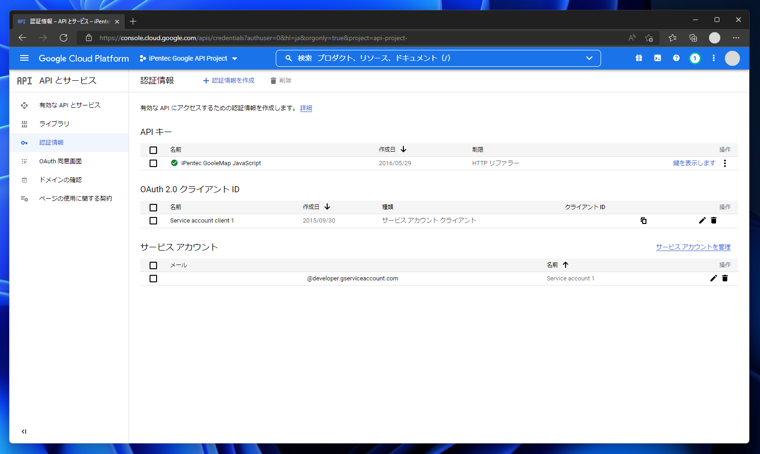Open the Google account avatar in header
Image resolution: width=760 pixels, height=454 pixels.
pos(732,58)
